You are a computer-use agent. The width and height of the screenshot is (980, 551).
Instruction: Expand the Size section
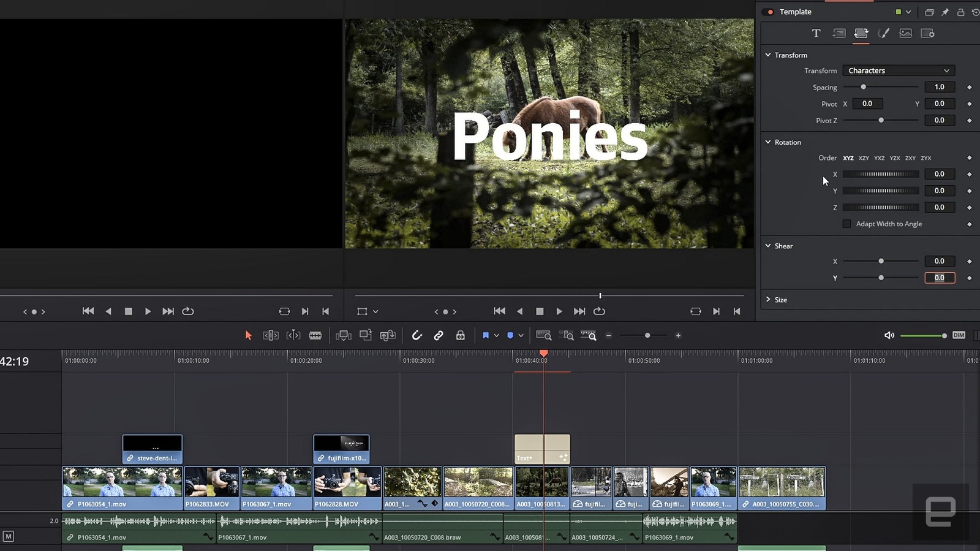pos(768,300)
